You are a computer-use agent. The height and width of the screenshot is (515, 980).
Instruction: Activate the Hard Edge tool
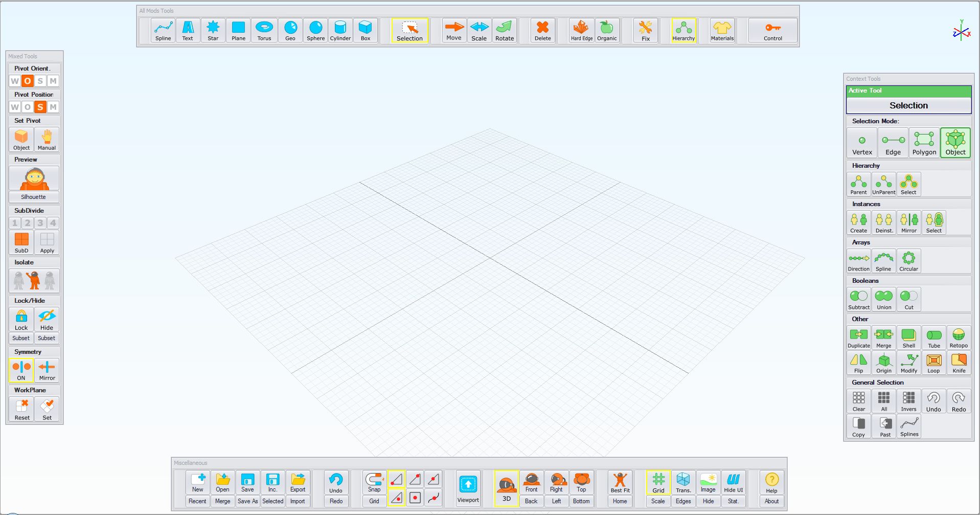pyautogui.click(x=581, y=30)
